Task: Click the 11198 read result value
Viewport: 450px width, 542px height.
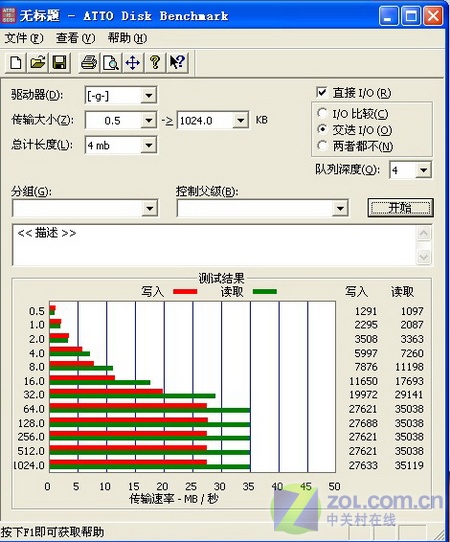Action: [409, 367]
